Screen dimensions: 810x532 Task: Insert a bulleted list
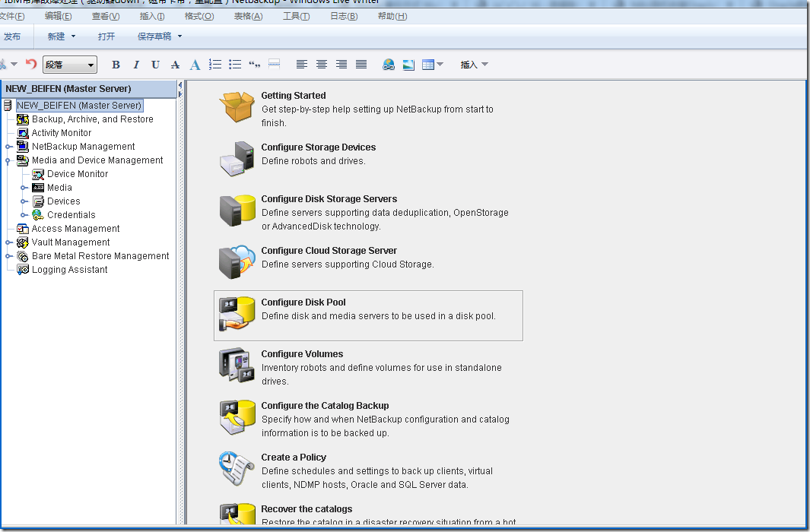point(235,65)
